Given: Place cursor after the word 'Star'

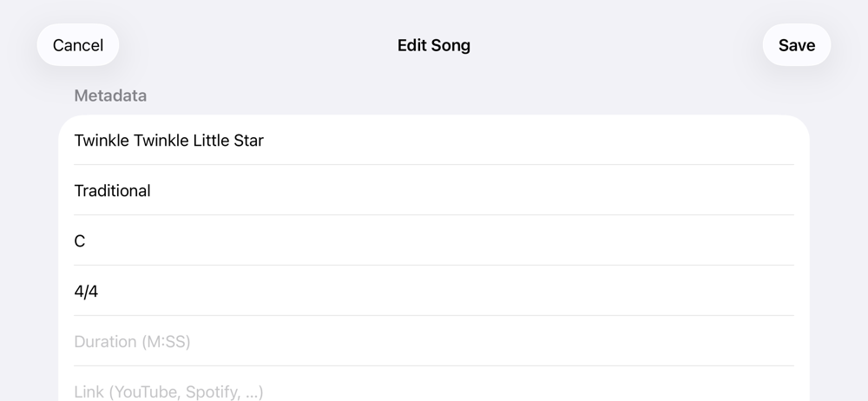Looking at the screenshot, I should pyautogui.click(x=264, y=141).
